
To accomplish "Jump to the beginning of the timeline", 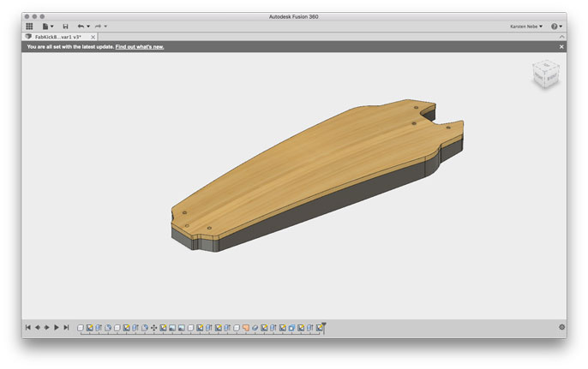I will (x=27, y=327).
